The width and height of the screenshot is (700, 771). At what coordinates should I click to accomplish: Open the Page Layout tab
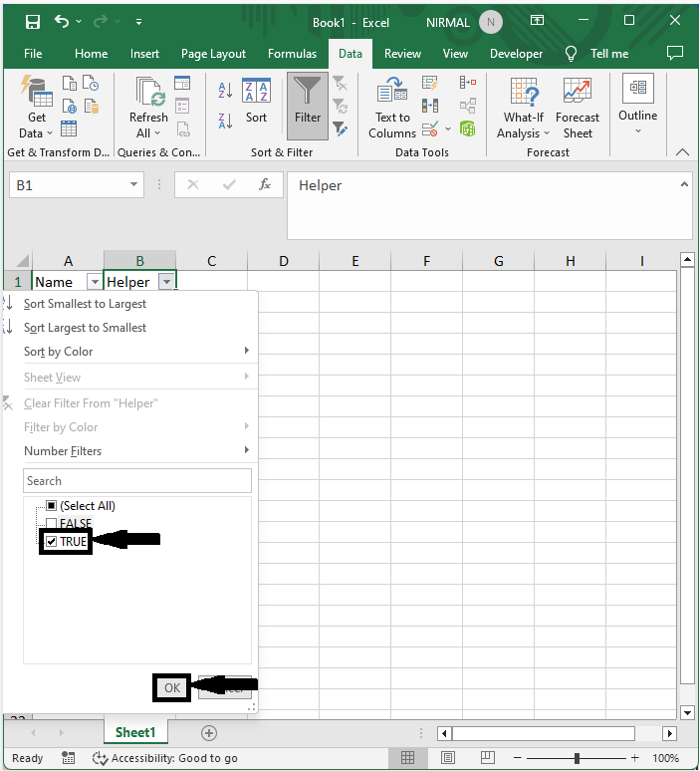[213, 54]
